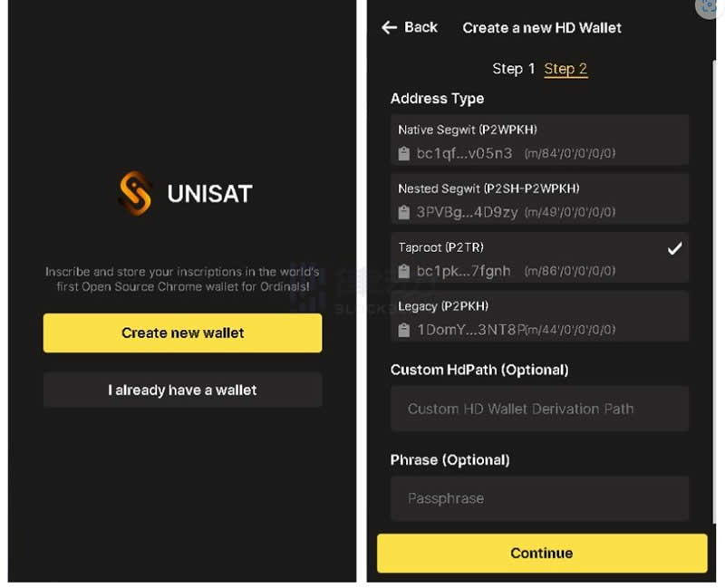Click the circular floating icon in top-right corner
Screen dimensions: 725x588
tap(708, 7)
